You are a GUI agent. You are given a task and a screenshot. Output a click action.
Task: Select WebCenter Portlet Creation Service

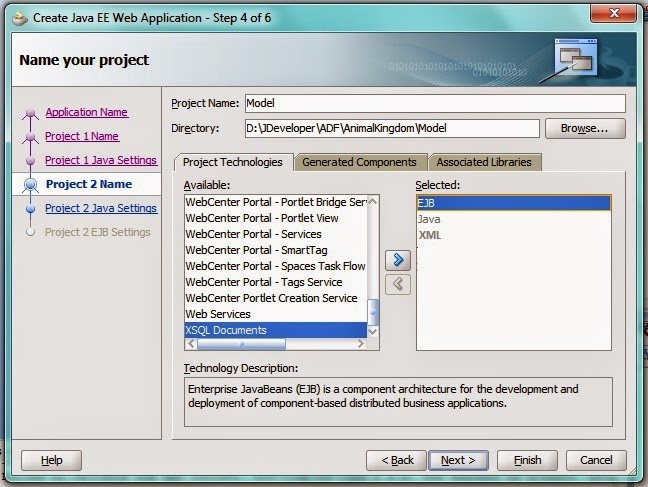tap(276, 298)
